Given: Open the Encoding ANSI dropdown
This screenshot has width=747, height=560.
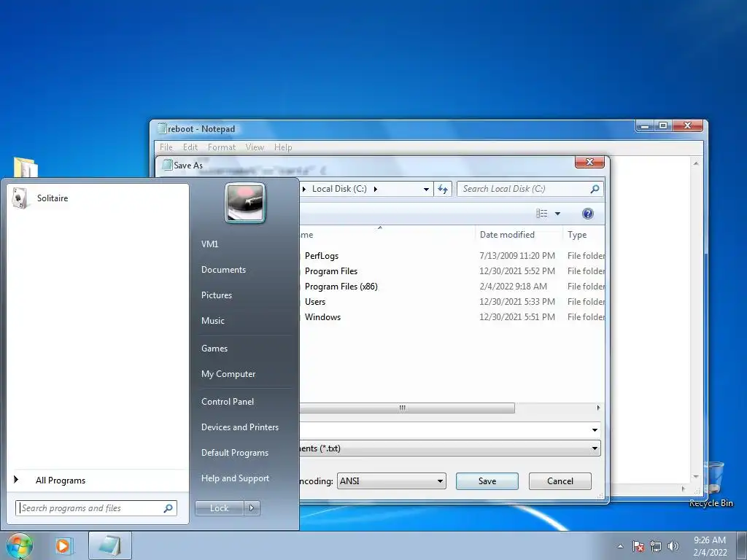Looking at the screenshot, I should [391, 481].
